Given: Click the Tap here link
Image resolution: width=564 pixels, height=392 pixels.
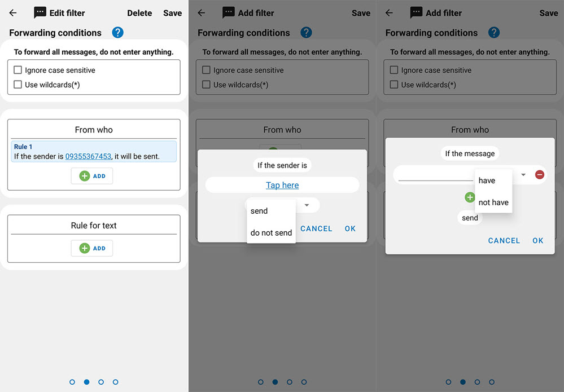Looking at the screenshot, I should pos(282,185).
